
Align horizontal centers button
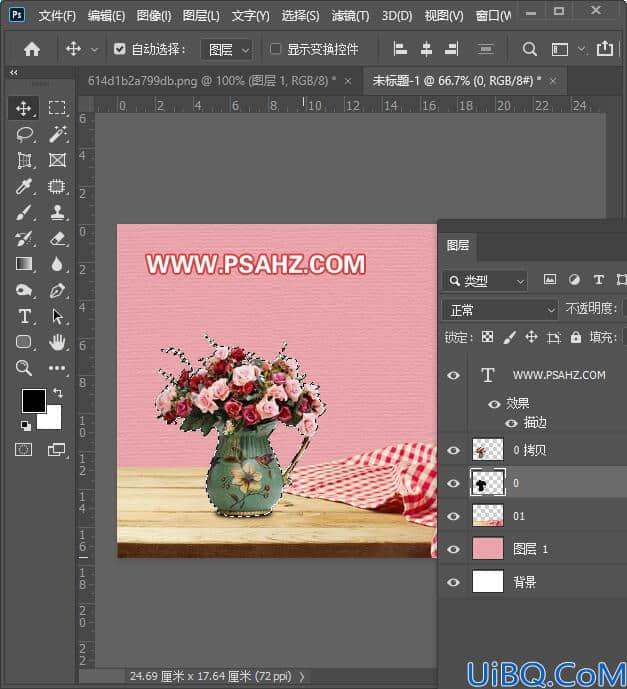pos(426,48)
